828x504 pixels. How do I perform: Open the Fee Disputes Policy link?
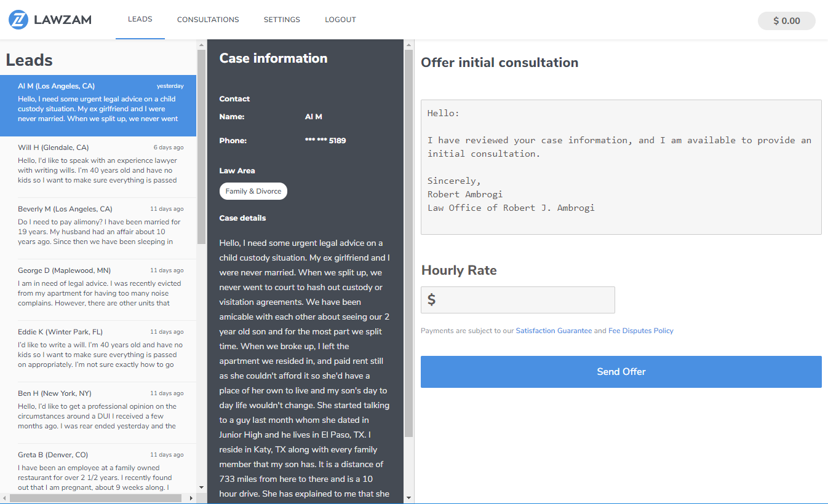(640, 331)
